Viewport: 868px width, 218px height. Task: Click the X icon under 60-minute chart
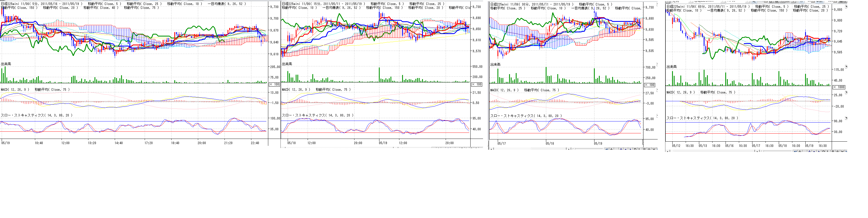[x=842, y=152]
